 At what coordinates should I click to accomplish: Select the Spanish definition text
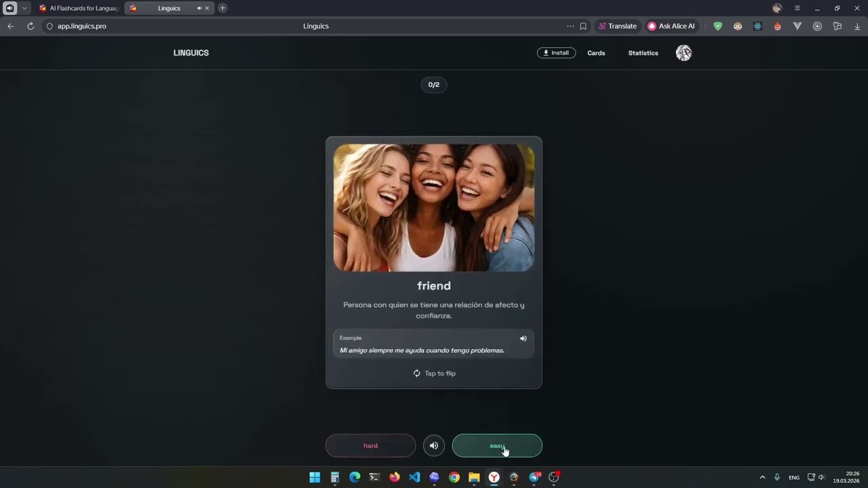434,310
